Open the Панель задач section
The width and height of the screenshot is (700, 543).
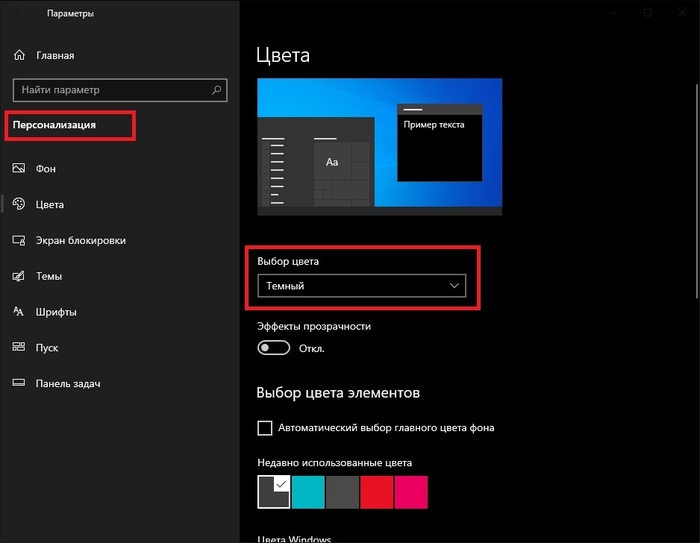point(68,383)
